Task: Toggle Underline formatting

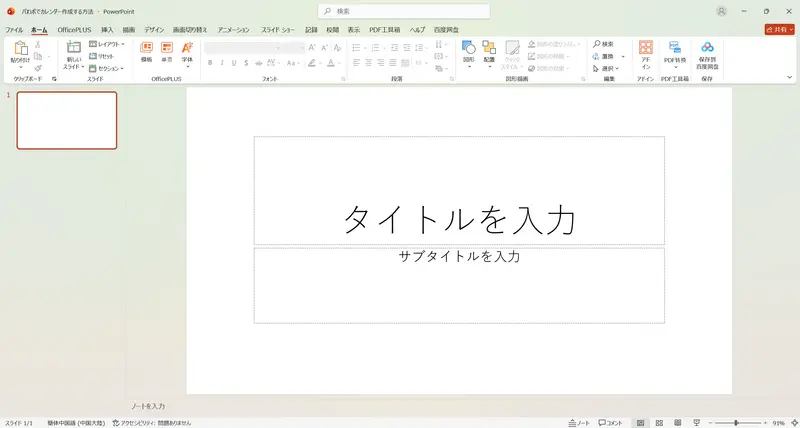Action: 234,63
